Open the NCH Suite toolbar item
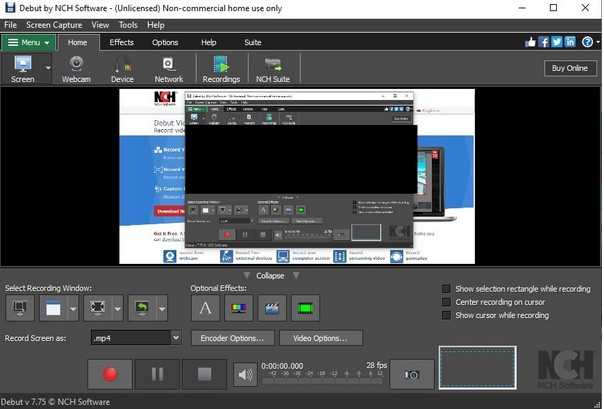The width and height of the screenshot is (604, 409). [x=273, y=69]
